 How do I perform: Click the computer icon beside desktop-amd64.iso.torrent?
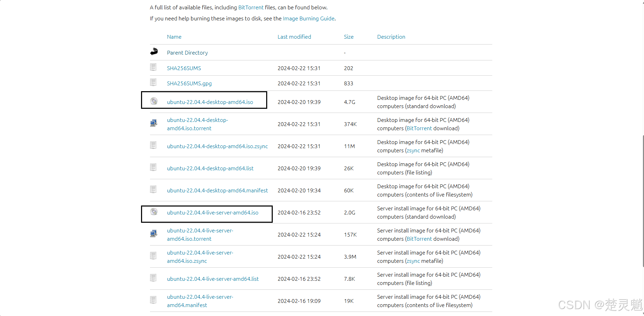(x=154, y=123)
